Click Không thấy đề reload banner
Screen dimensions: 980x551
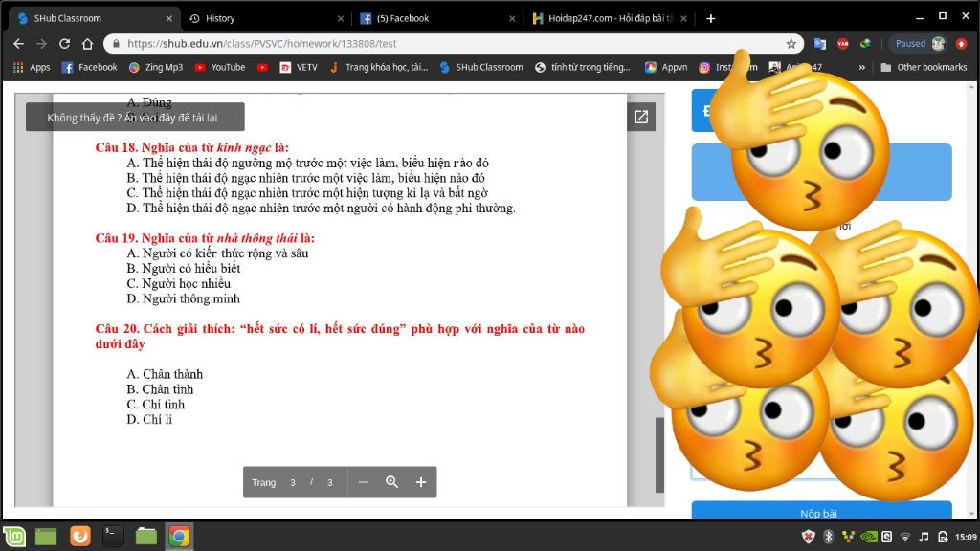pos(135,117)
